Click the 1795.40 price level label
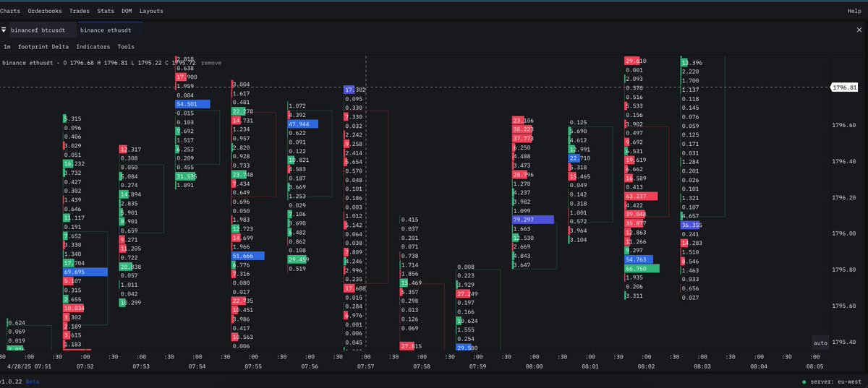The height and width of the screenshot is (388, 868). coord(845,342)
